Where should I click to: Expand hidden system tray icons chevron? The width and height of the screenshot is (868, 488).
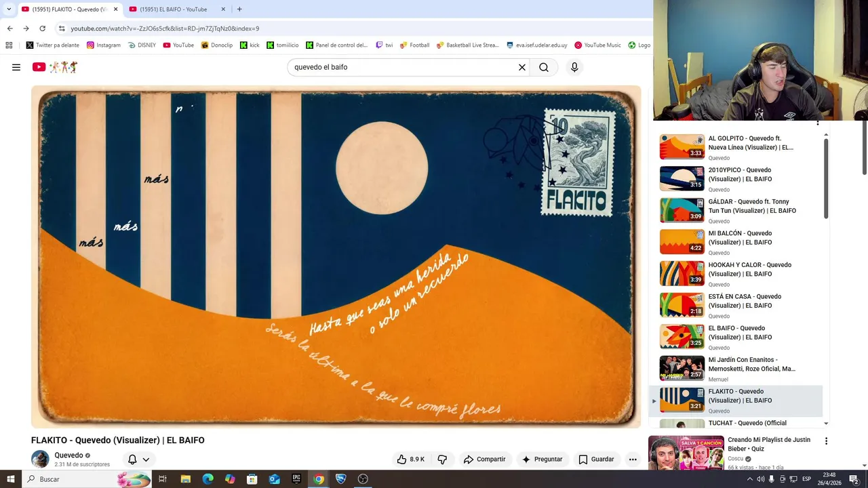coord(749,479)
